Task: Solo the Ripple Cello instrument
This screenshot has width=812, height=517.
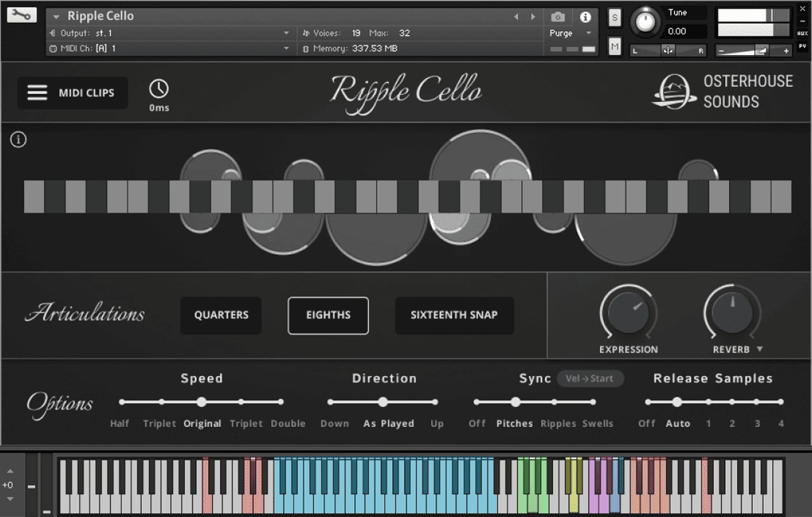Action: [x=615, y=18]
